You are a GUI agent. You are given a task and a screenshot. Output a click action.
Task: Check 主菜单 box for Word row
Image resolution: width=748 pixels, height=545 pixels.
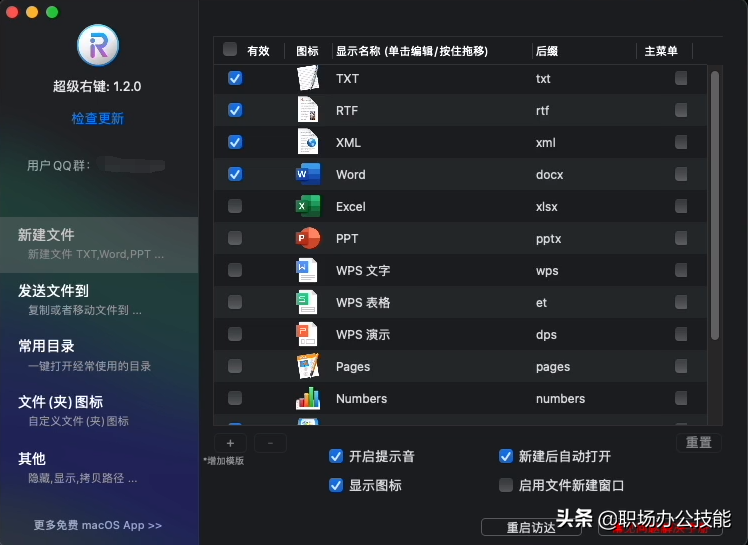pos(681,174)
